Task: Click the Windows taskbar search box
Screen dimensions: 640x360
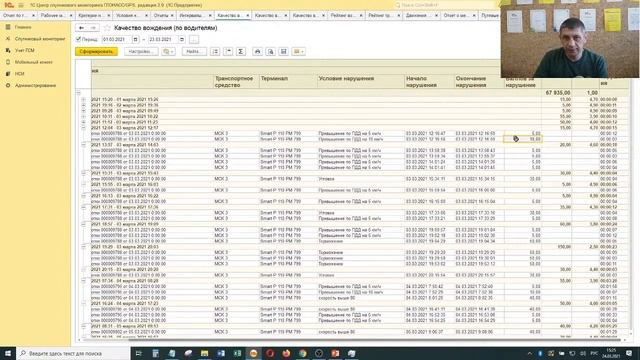Action: point(73,353)
